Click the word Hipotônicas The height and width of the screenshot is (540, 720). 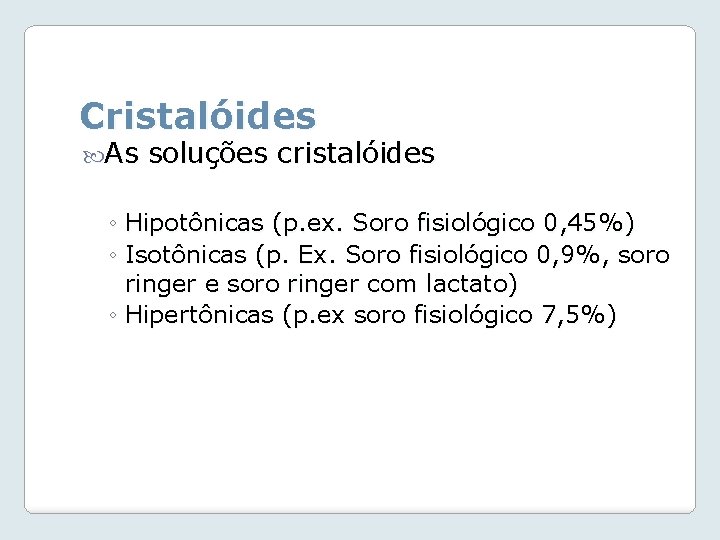(194, 223)
